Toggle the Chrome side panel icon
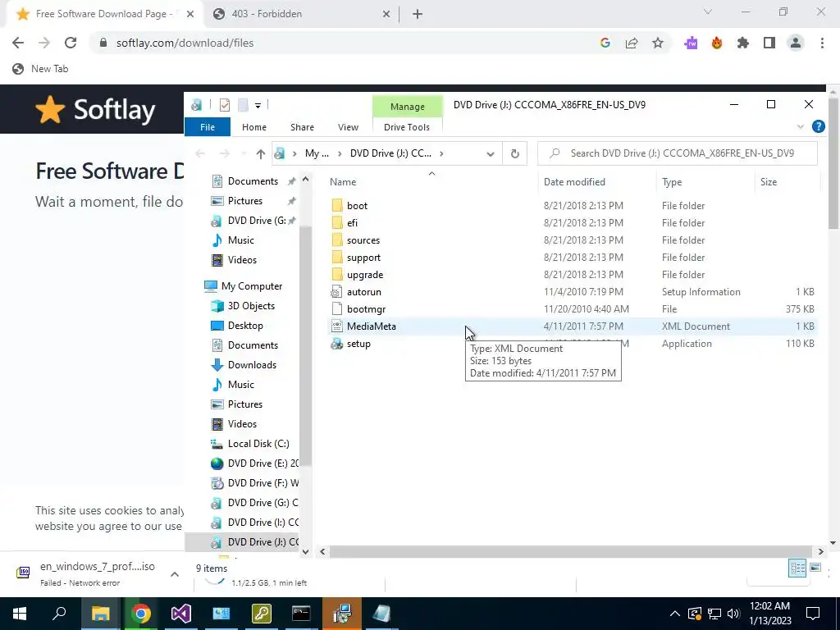The height and width of the screenshot is (630, 840). point(769,43)
